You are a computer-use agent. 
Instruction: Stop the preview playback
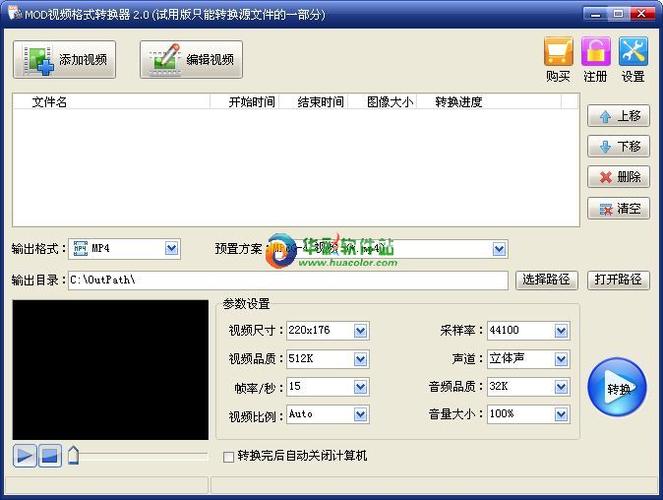pos(50,456)
